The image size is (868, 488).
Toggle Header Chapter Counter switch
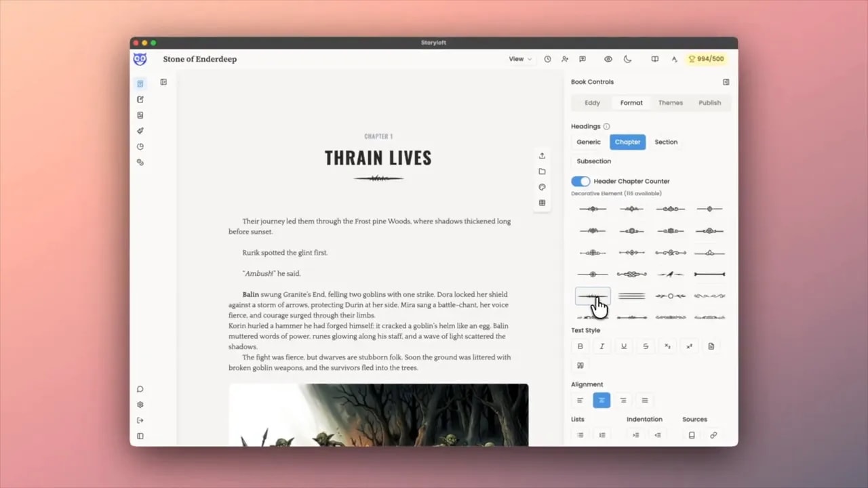click(x=580, y=181)
